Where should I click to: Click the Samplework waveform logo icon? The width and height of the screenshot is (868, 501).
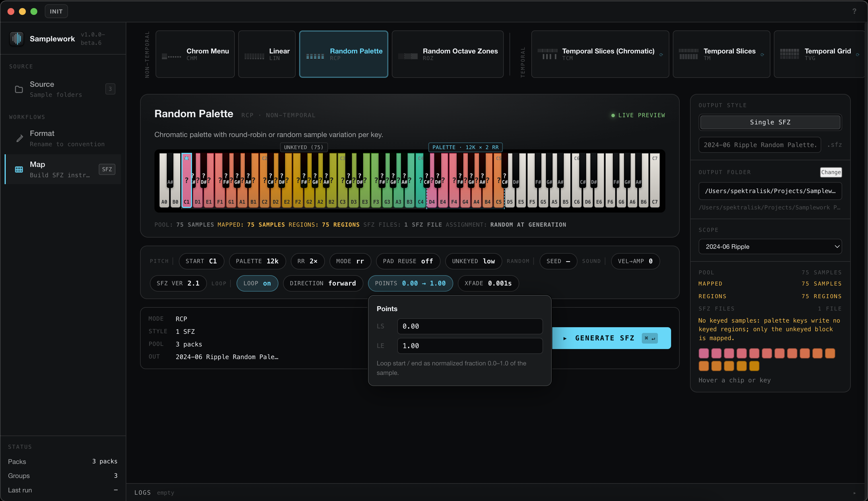(x=16, y=38)
